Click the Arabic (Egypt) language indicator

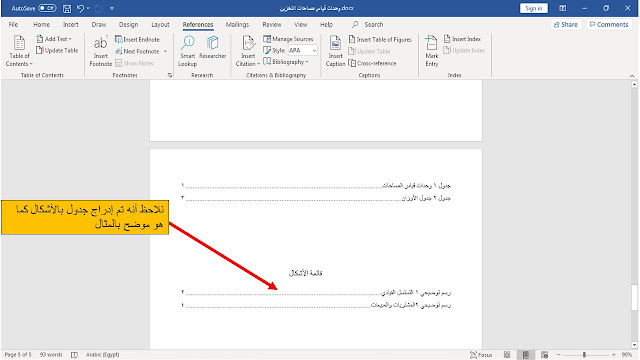[102, 355]
